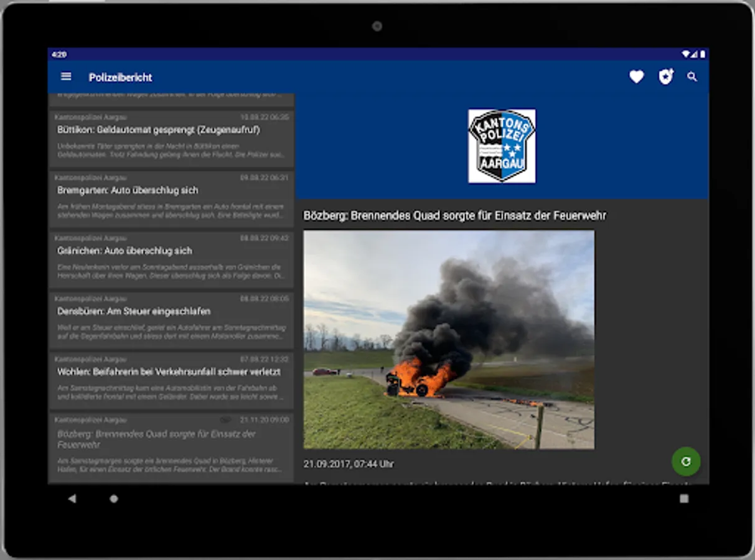This screenshot has height=560, width=755.
Task: Tap the timestamp '08.08.22 09:42'
Action: (x=265, y=238)
